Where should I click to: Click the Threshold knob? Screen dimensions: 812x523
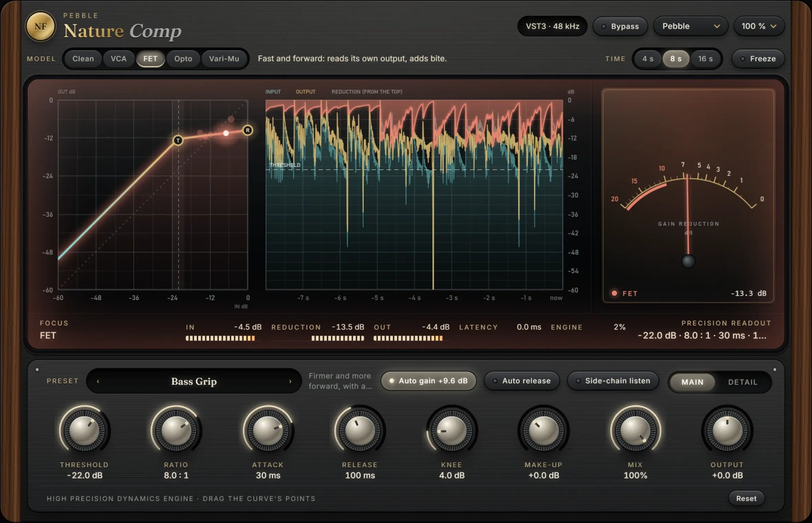[x=85, y=431]
